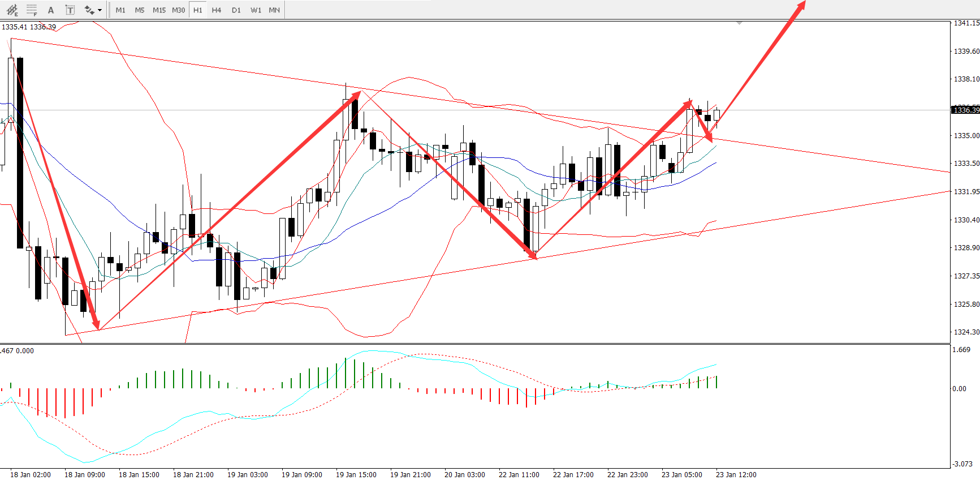Set chart period to D1 daily
This screenshot has height=480, width=980.
pyautogui.click(x=236, y=10)
